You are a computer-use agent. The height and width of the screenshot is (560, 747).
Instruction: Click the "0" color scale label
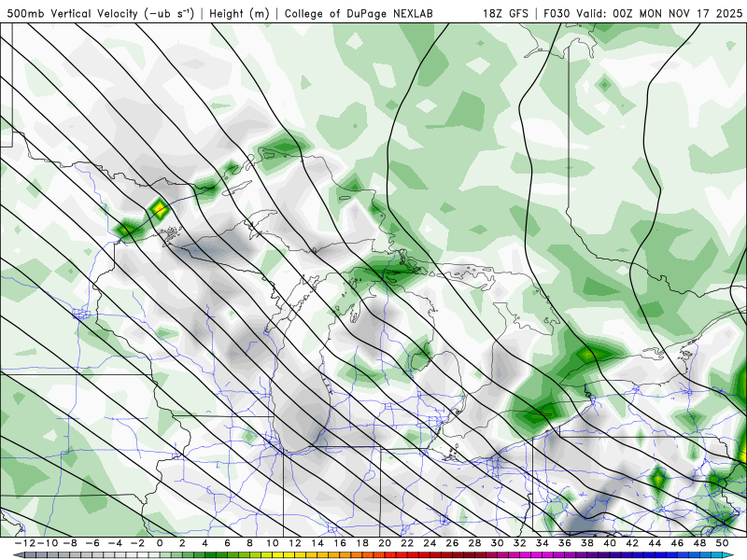pos(160,543)
